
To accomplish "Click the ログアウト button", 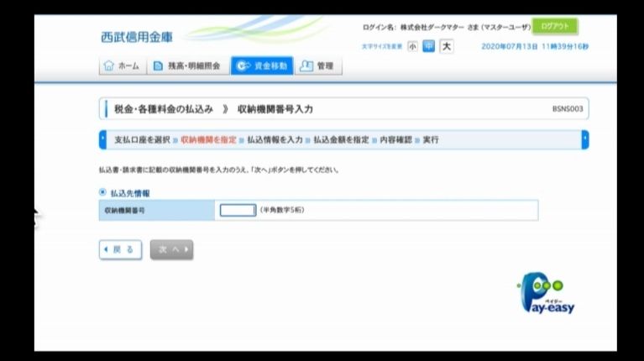I will point(555,27).
